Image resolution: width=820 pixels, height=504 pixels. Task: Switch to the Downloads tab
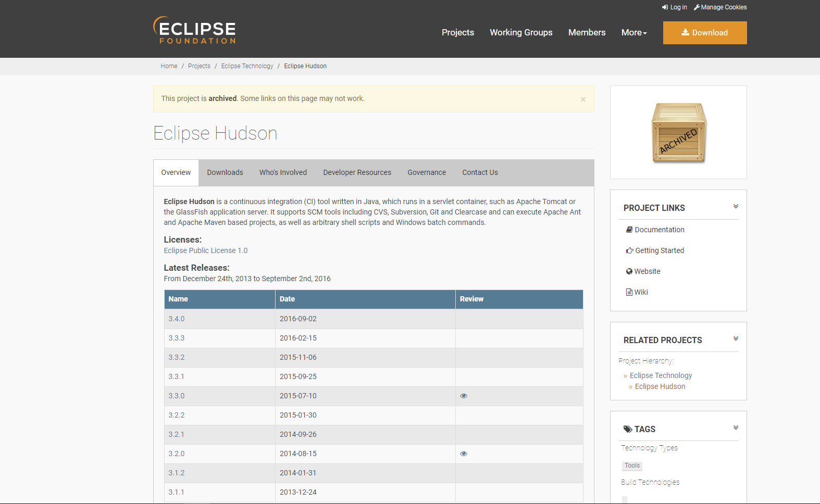click(225, 173)
